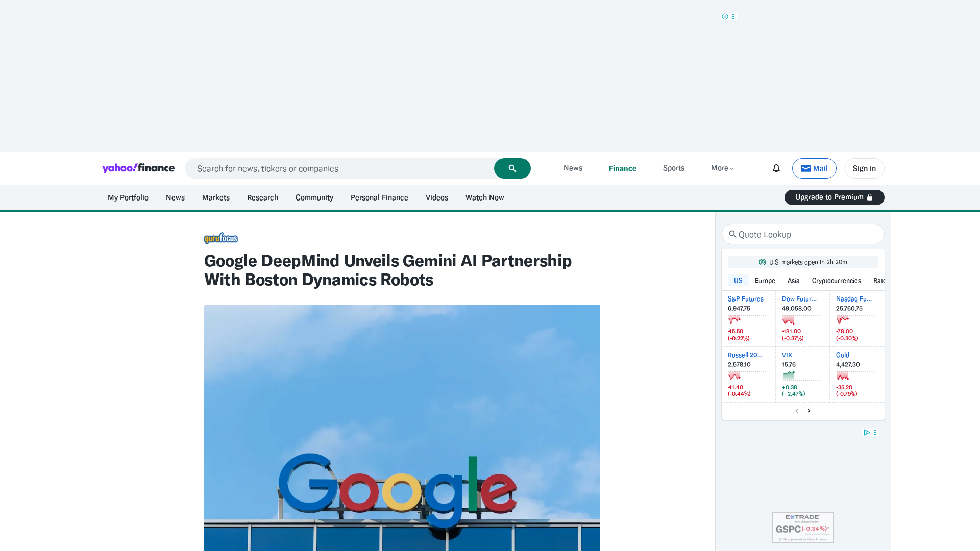Screen dimensions: 980x551
Task: Click Upgrade to Premium button
Action: [x=834, y=197]
